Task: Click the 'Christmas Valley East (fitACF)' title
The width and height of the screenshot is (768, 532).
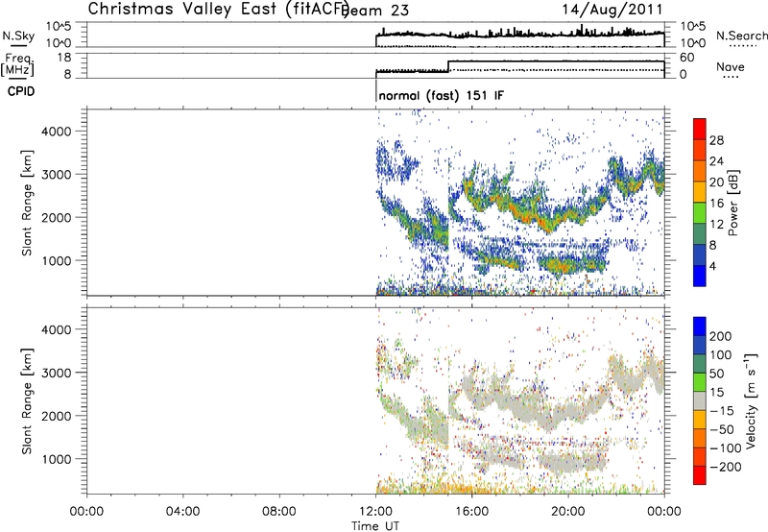Action: (x=218, y=9)
